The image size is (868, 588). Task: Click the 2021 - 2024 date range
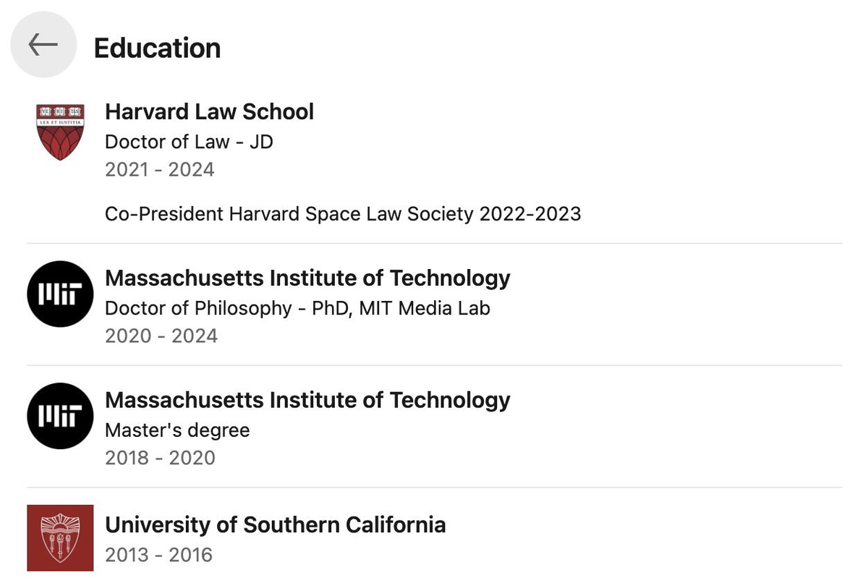(159, 170)
